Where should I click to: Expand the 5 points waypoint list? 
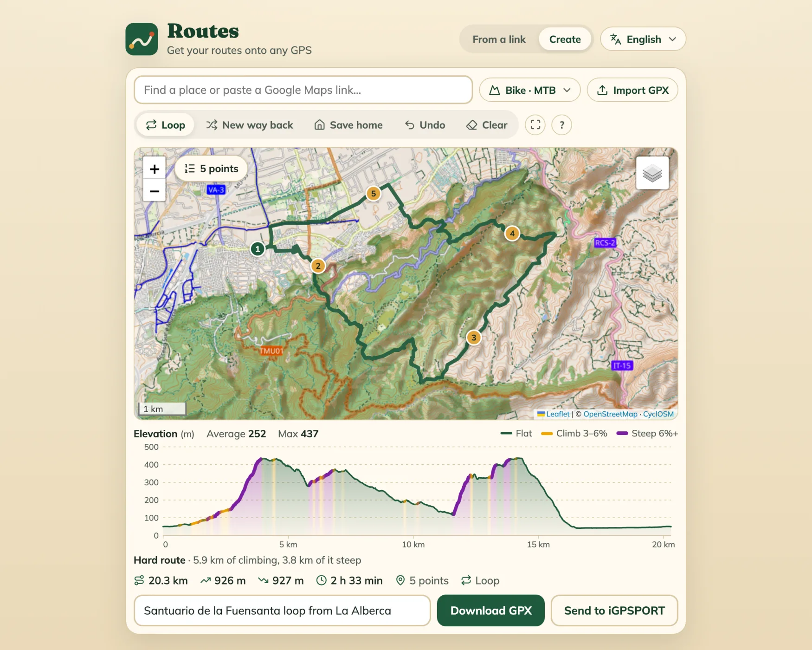coord(211,169)
